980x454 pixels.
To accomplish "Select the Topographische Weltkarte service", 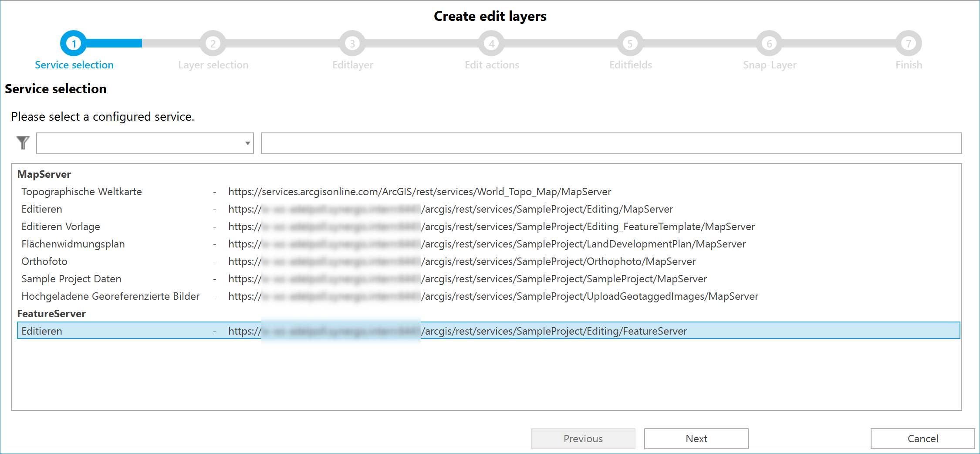I will (81, 191).
